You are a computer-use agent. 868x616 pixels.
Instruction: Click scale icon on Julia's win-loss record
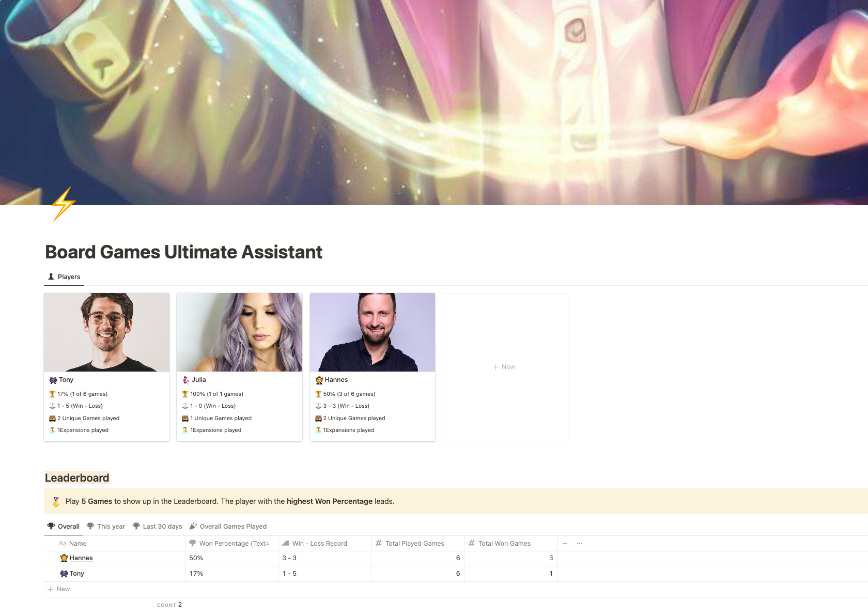[185, 406]
